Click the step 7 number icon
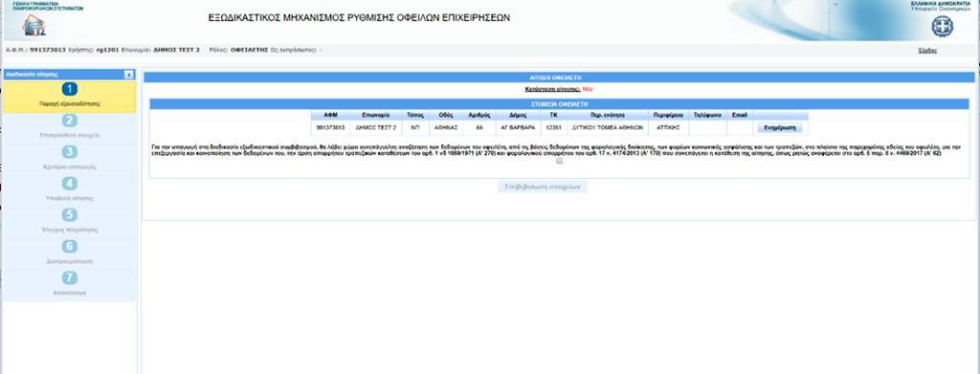 pyautogui.click(x=70, y=277)
